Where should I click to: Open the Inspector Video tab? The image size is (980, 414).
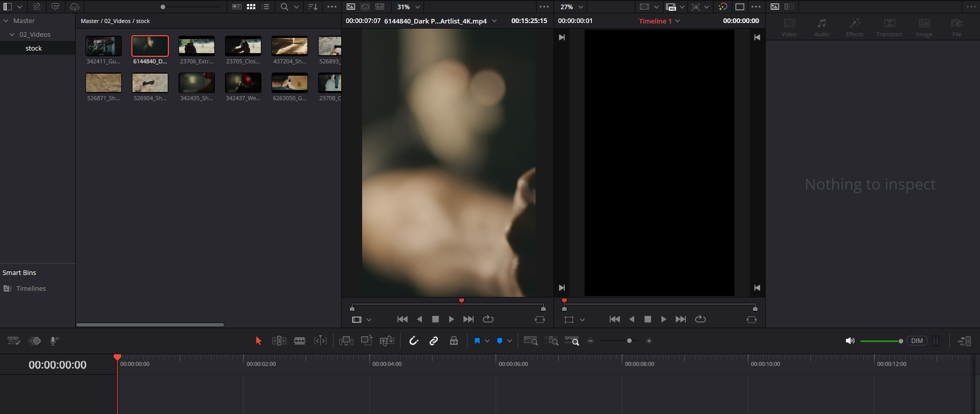[x=789, y=28]
